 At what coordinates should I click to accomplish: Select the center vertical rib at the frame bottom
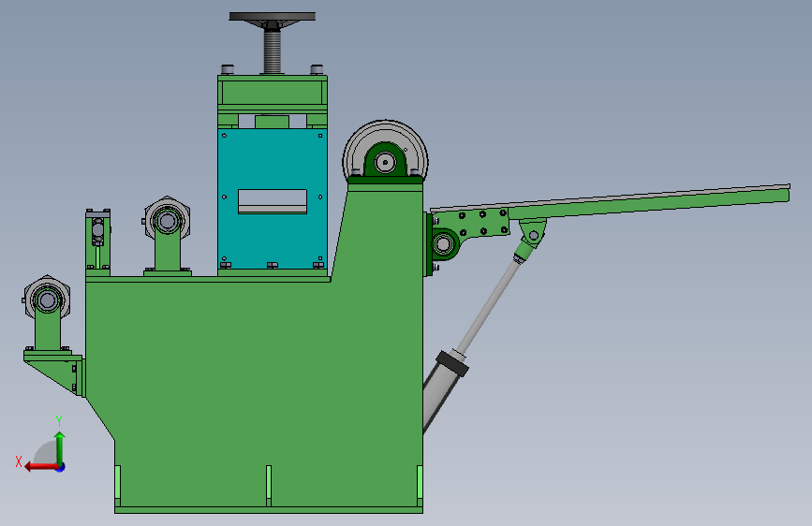click(x=269, y=486)
